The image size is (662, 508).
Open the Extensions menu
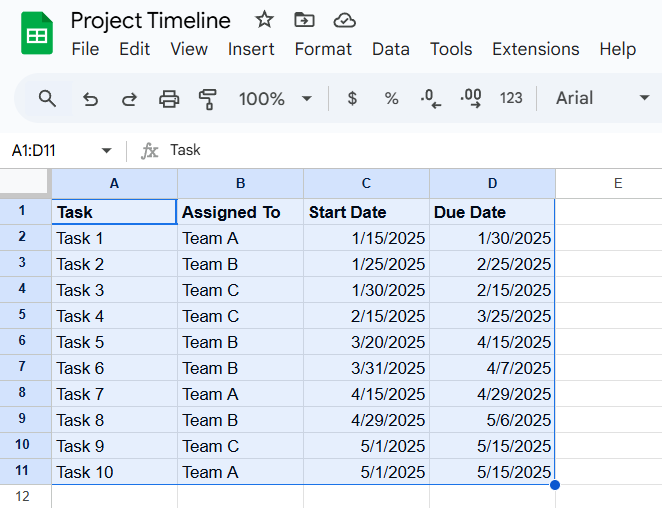[x=535, y=49]
